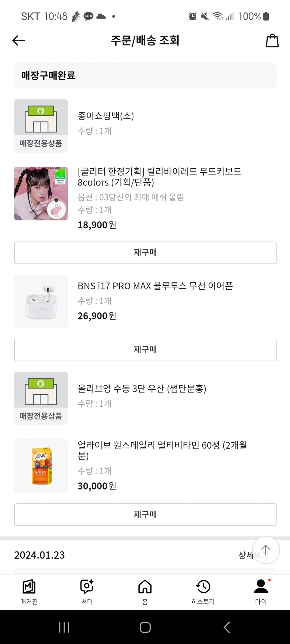Viewport: 290px width, 644px height.
Task: Tap the back arrow in header
Action: tap(19, 40)
